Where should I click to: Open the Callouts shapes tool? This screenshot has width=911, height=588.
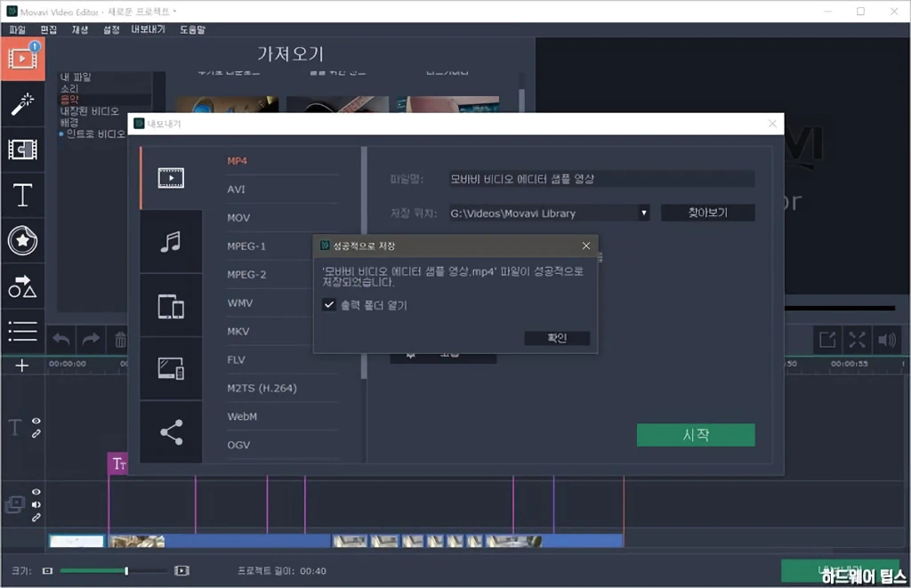pos(22,286)
